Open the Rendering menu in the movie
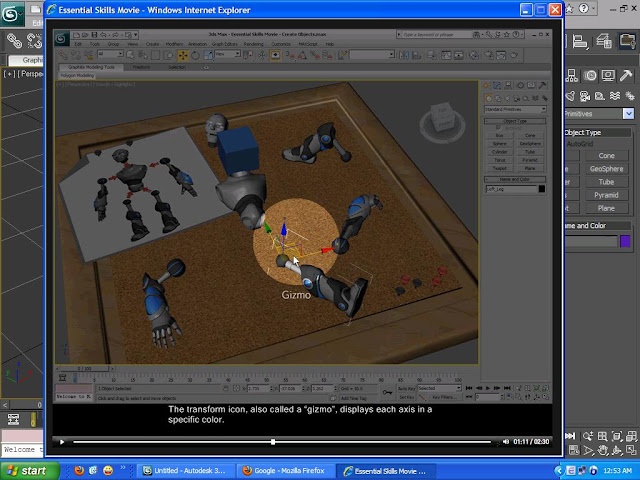The width and height of the screenshot is (640, 480). (x=253, y=44)
